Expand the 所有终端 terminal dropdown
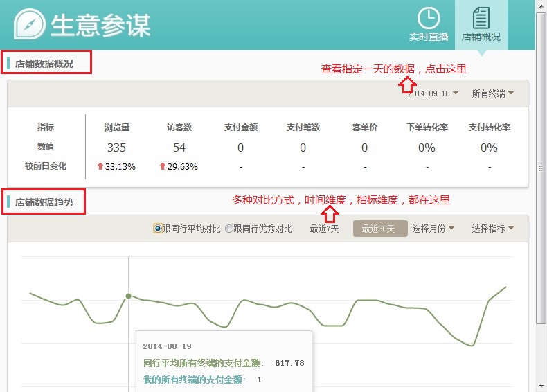Screen dimensions: 547x392 492,93
